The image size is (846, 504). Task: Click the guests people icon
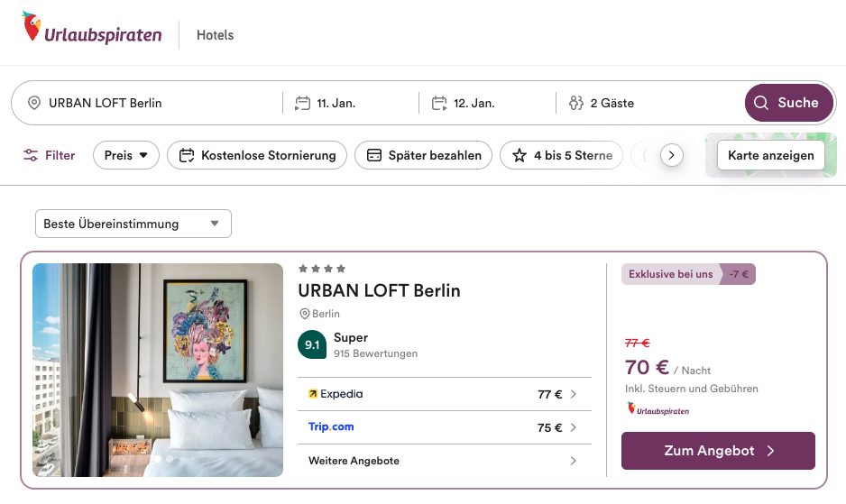[576, 103]
